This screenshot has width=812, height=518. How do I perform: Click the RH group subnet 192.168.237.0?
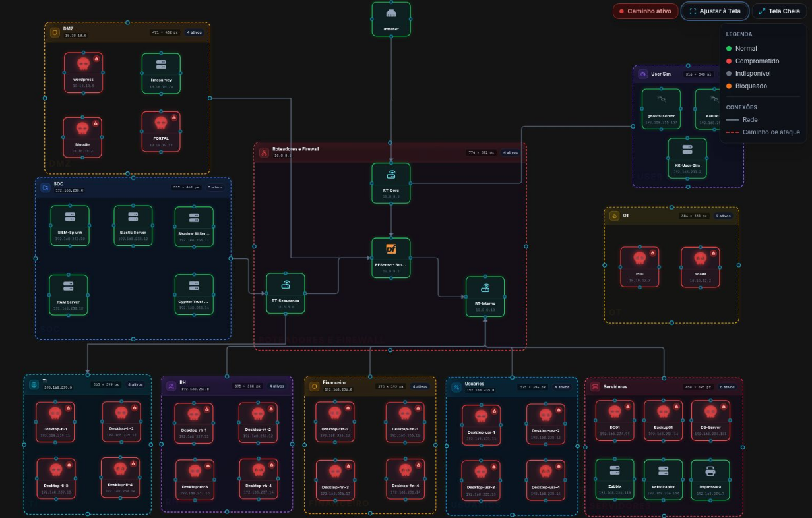(194, 389)
